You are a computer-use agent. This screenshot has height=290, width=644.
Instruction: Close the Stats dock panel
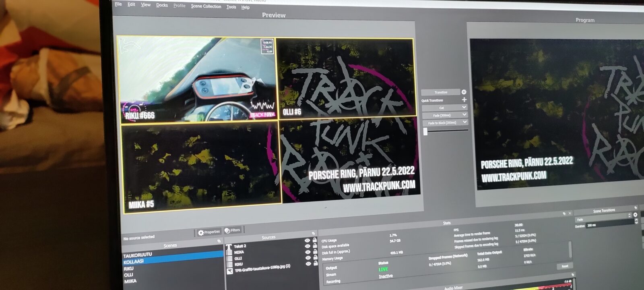[x=570, y=213]
